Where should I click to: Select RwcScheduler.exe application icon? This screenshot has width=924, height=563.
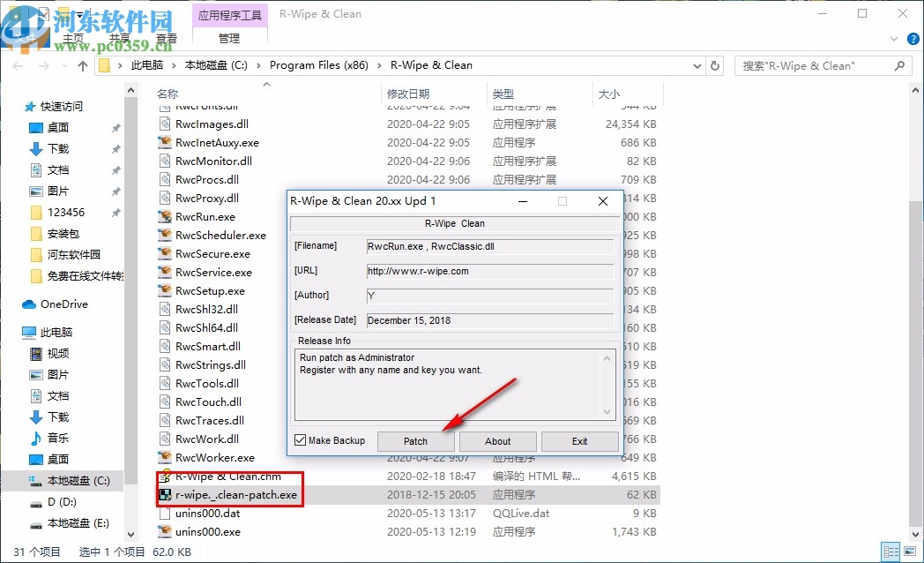[x=165, y=235]
